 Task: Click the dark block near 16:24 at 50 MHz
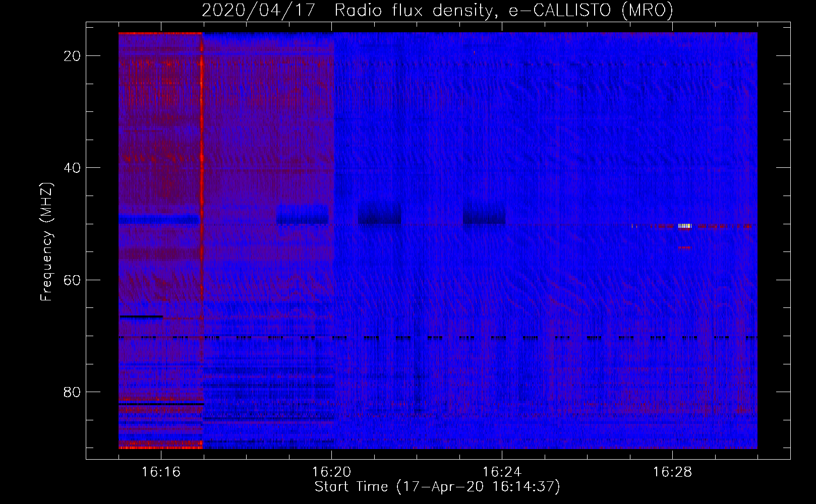point(484,214)
